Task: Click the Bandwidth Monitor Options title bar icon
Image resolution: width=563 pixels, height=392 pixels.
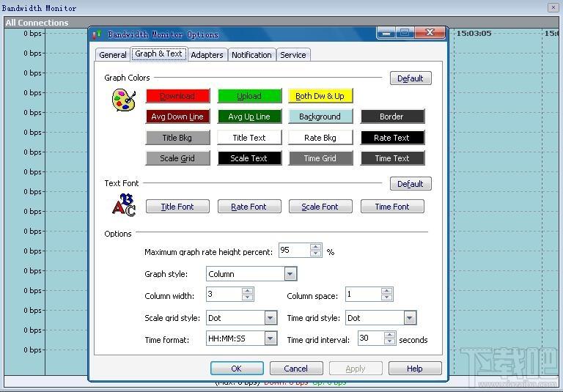Action: [x=97, y=34]
